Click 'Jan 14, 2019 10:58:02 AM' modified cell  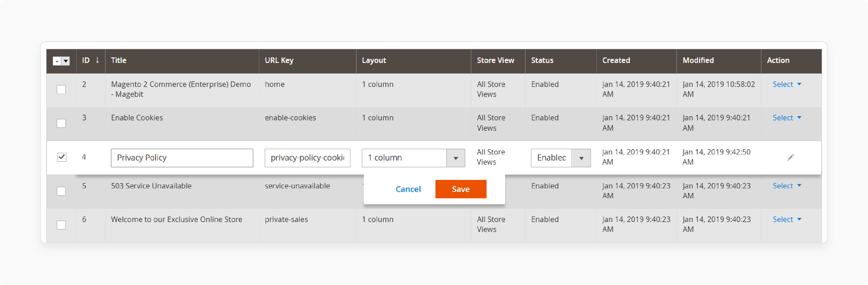pos(718,89)
